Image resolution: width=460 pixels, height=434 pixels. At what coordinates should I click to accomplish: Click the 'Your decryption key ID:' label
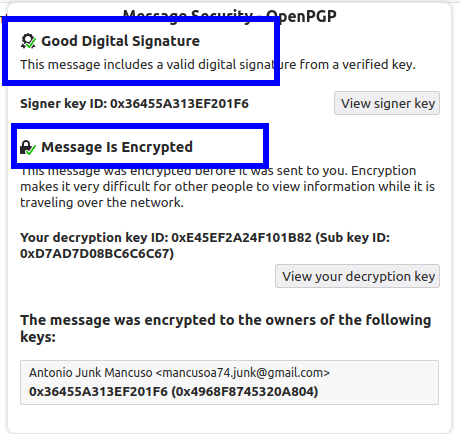click(x=94, y=238)
